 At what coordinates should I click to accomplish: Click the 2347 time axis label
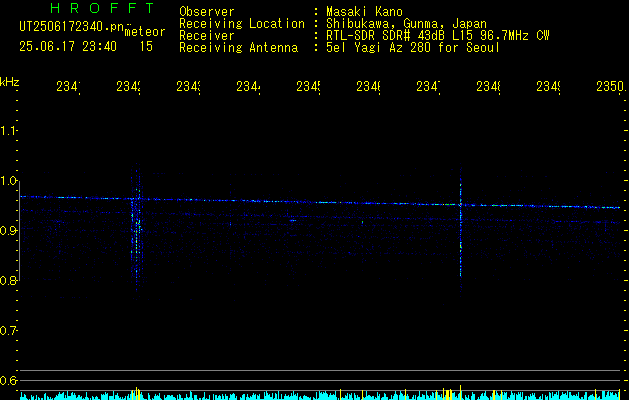(428, 87)
